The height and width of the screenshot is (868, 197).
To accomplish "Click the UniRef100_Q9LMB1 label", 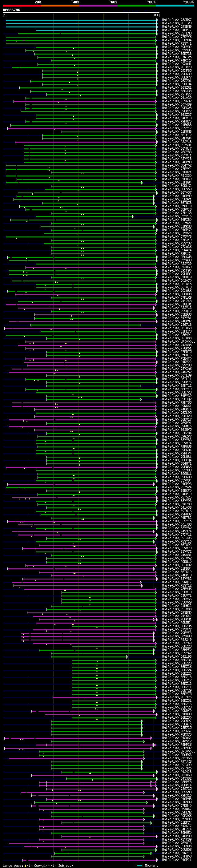I will (x=176, y=457).
